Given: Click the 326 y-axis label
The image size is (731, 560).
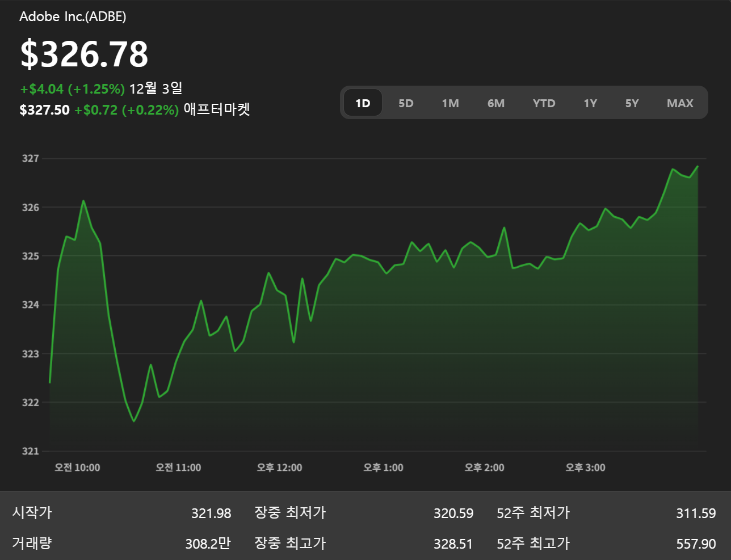Looking at the screenshot, I should [31, 207].
